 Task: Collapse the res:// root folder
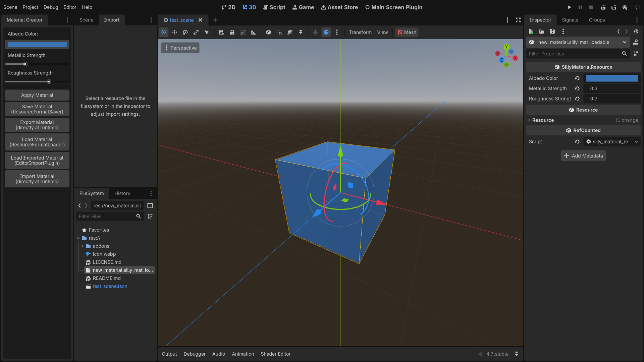tap(78, 238)
